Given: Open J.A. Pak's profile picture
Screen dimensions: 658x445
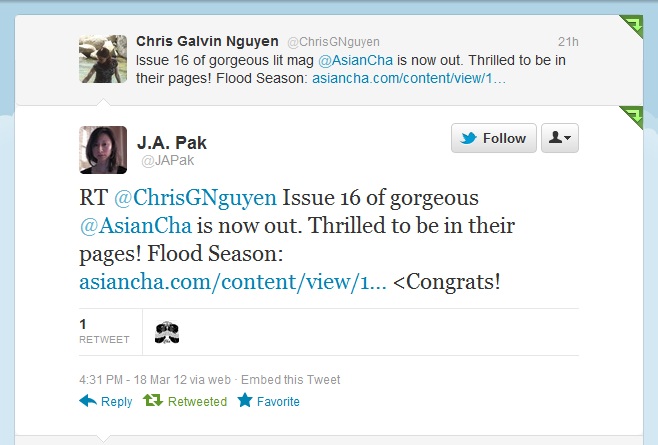Looking at the screenshot, I should 103,150.
